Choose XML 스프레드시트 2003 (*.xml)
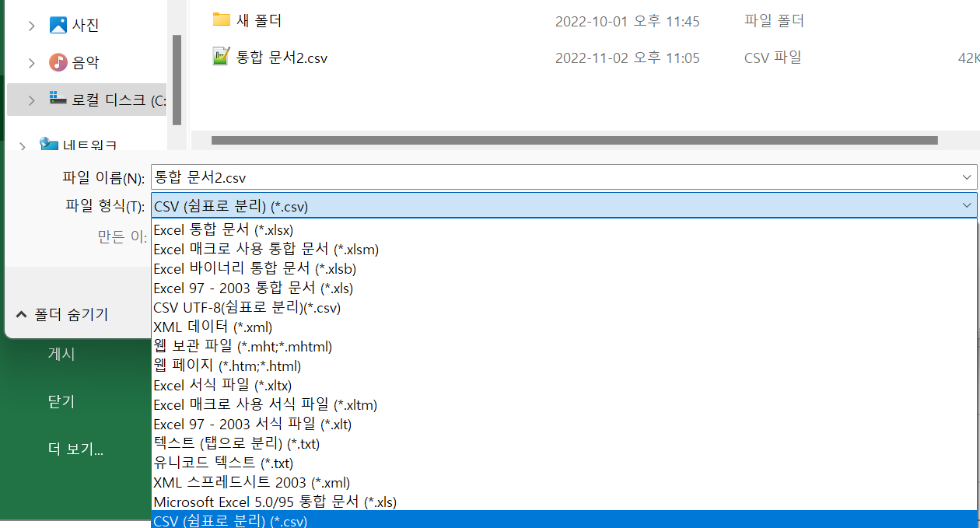 click(x=564, y=482)
